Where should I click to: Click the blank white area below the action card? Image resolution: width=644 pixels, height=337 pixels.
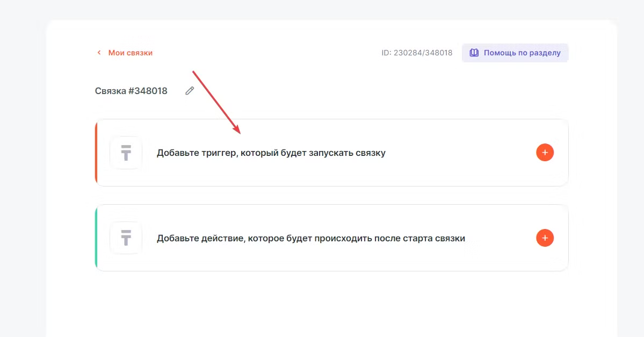[x=322, y=304]
